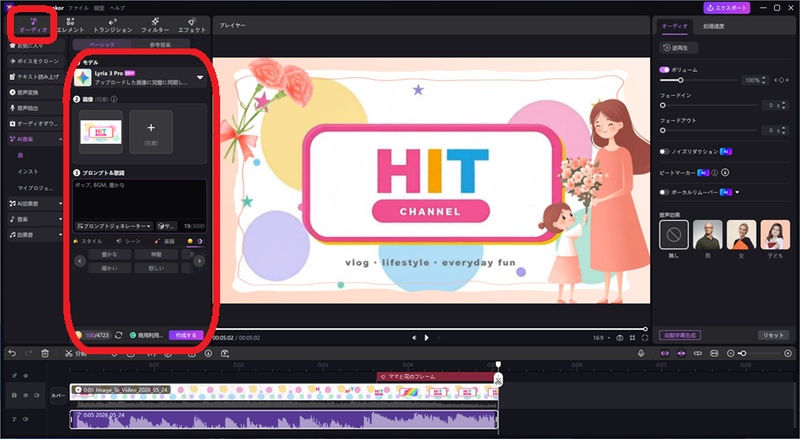Screen dimensions: 800x439
Task: Switch to the ベーシック tab
Action: [102, 45]
